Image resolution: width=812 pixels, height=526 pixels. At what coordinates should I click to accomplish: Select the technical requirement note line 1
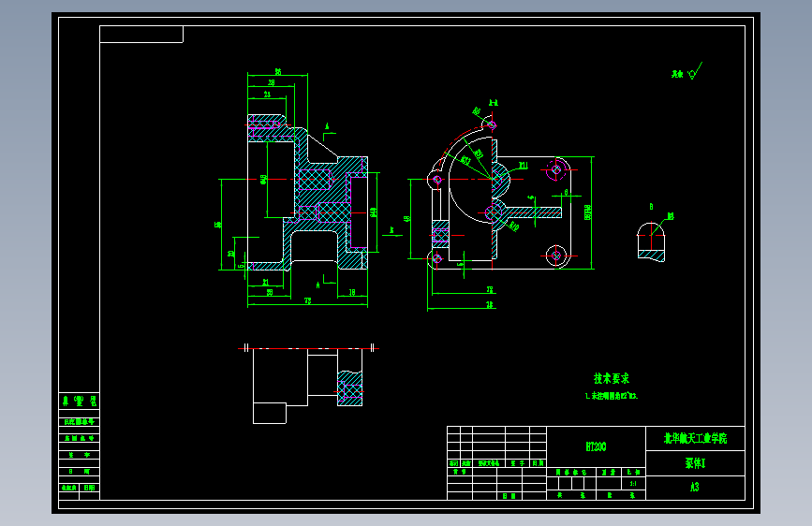612,396
